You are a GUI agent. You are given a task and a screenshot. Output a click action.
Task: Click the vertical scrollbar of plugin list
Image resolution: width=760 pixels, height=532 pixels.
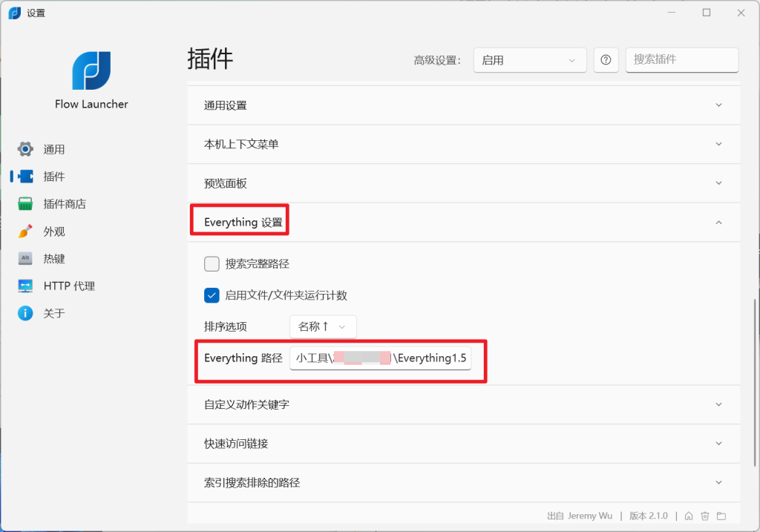pyautogui.click(x=754, y=383)
